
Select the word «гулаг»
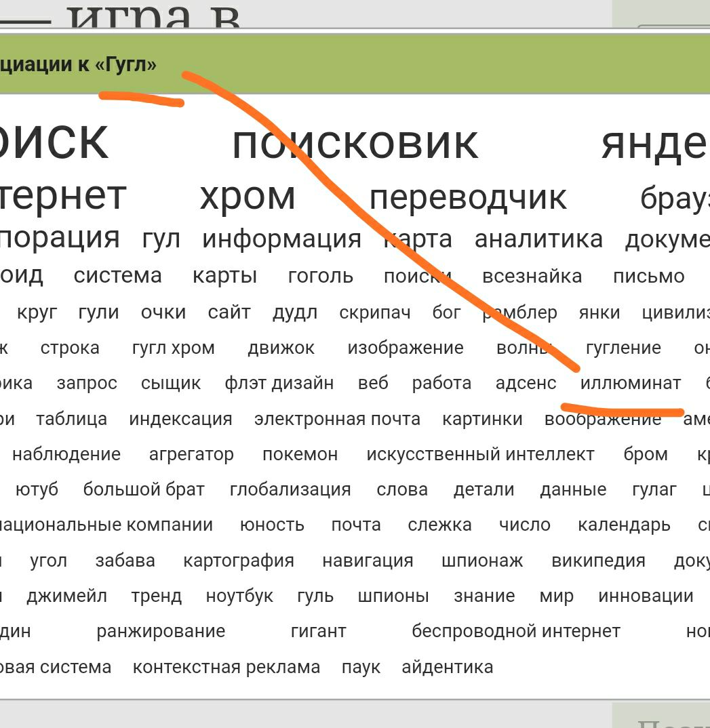point(655,490)
